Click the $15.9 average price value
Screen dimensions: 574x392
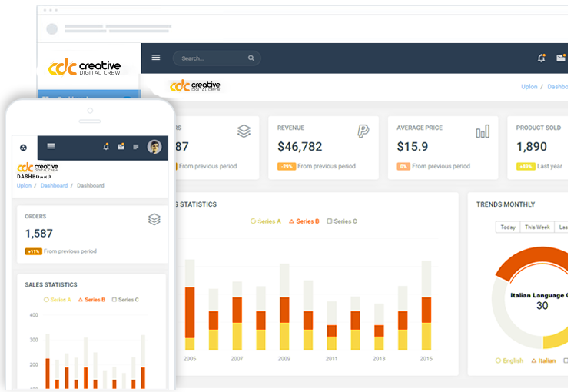pos(413,147)
